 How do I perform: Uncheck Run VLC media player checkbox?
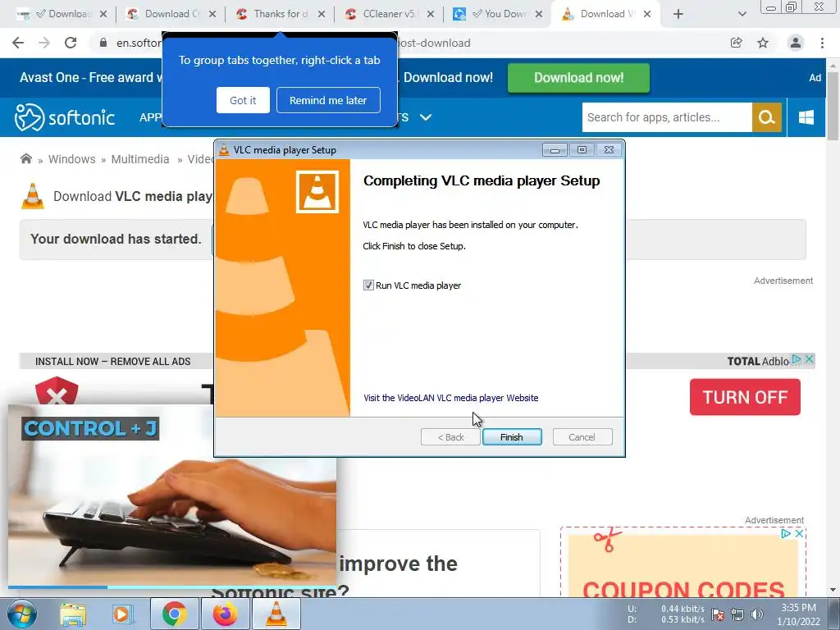[368, 285]
